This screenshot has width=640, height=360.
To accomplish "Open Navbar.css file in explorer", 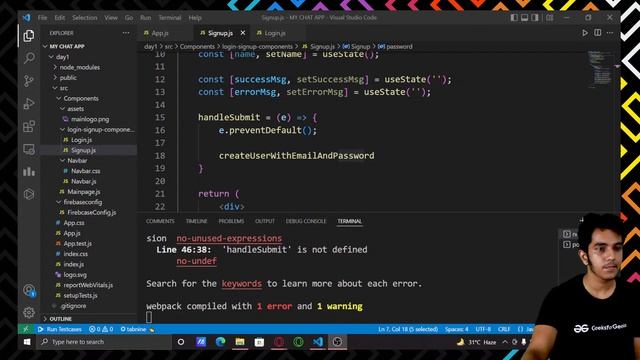I will click(85, 171).
